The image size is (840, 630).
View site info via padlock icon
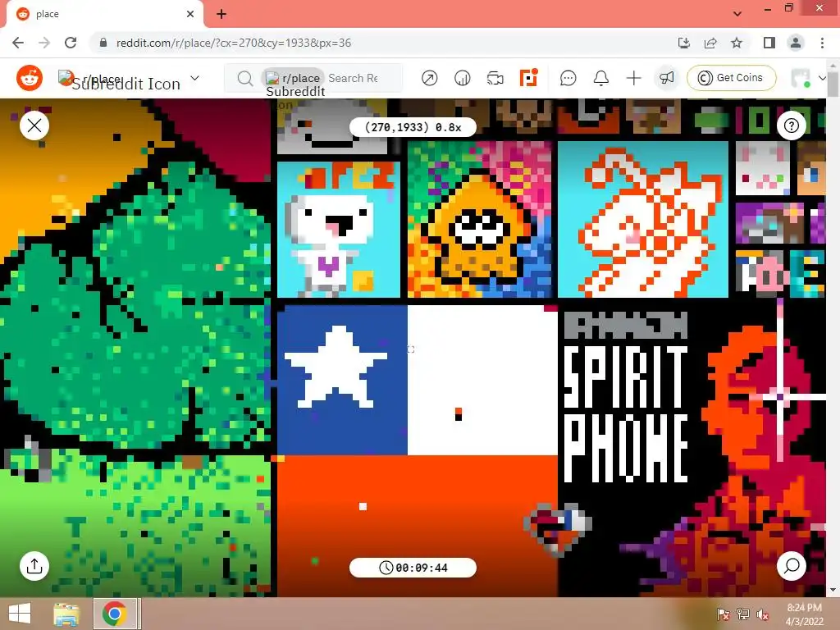click(x=103, y=43)
